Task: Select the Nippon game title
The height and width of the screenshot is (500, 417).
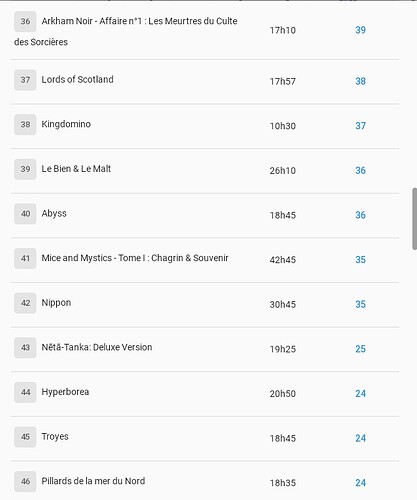Action: (x=56, y=303)
